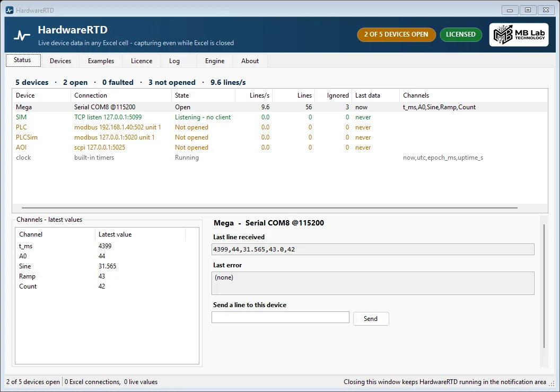Open the About tab
Viewport: 560px width, 392px height.
pos(250,61)
